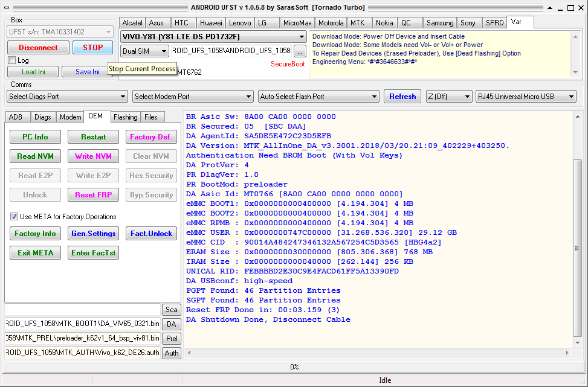Enable the Log checkbox
The height and width of the screenshot is (387, 588).
pos(12,60)
